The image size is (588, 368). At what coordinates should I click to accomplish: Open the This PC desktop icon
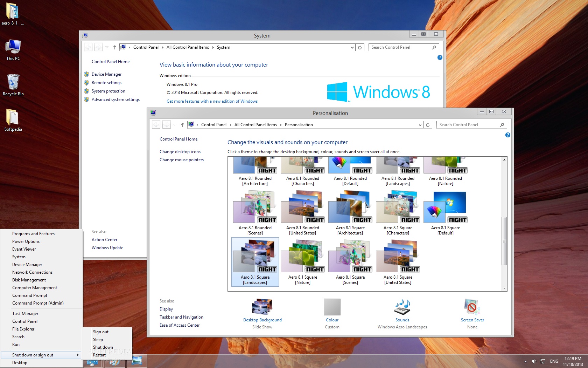(x=13, y=50)
